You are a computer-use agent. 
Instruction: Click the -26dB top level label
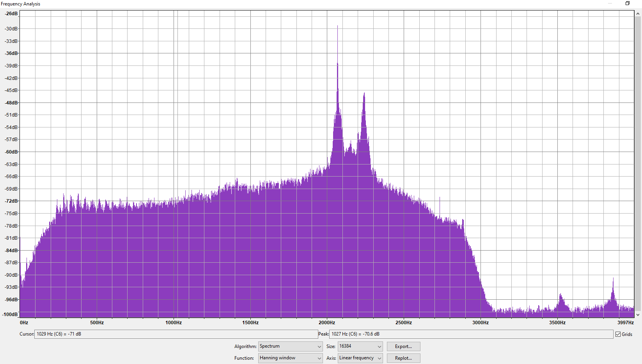tap(11, 14)
